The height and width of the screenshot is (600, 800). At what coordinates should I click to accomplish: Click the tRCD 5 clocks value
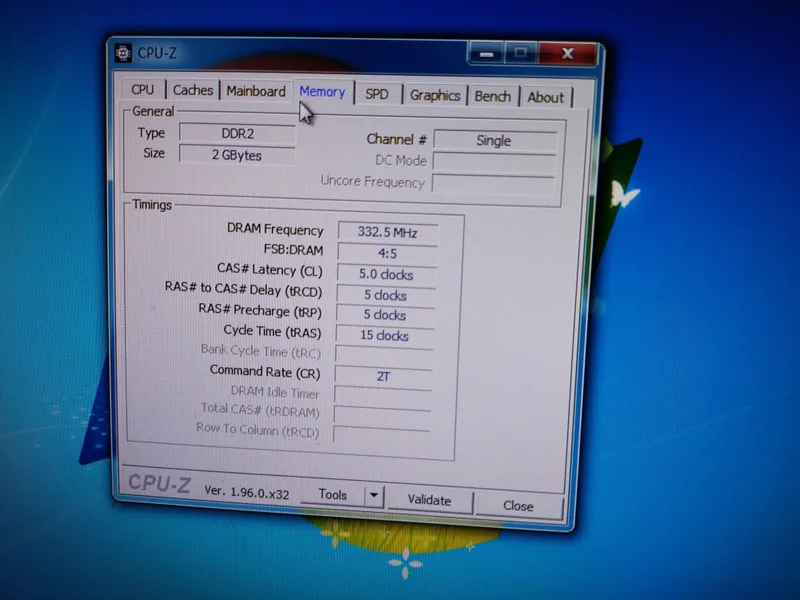[385, 295]
